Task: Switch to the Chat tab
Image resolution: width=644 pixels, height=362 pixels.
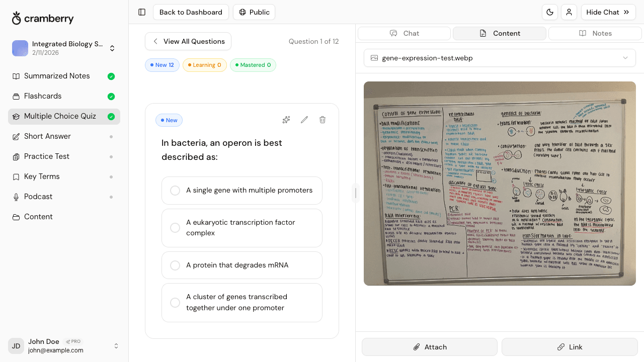Action: click(x=404, y=33)
